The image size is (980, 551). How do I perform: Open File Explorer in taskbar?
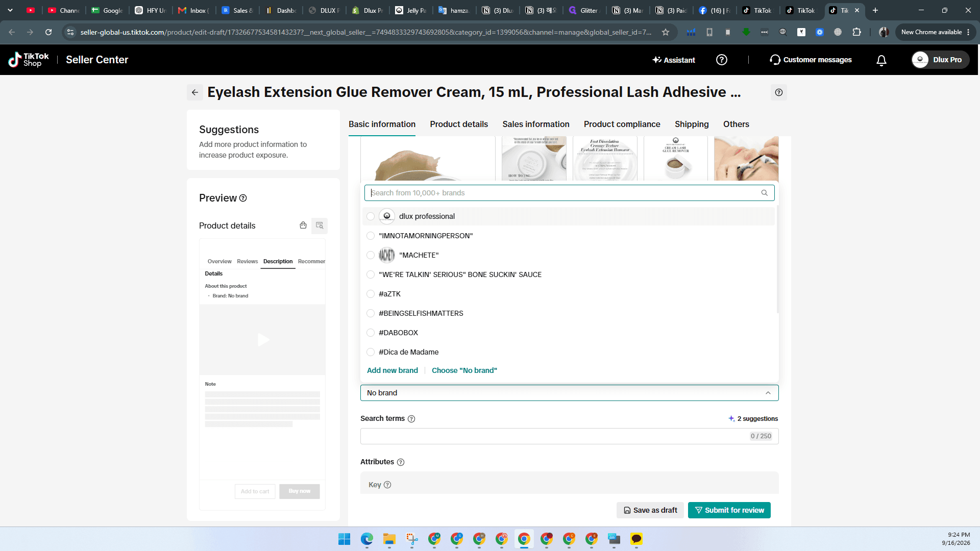(389, 539)
